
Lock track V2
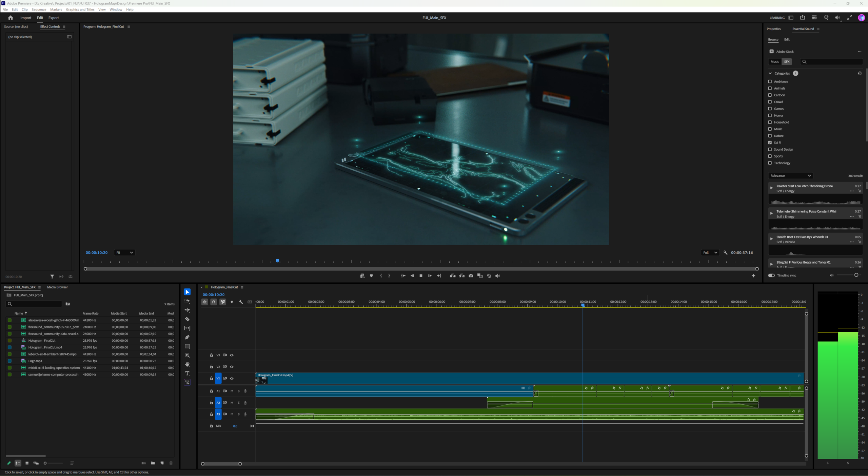[212, 367]
